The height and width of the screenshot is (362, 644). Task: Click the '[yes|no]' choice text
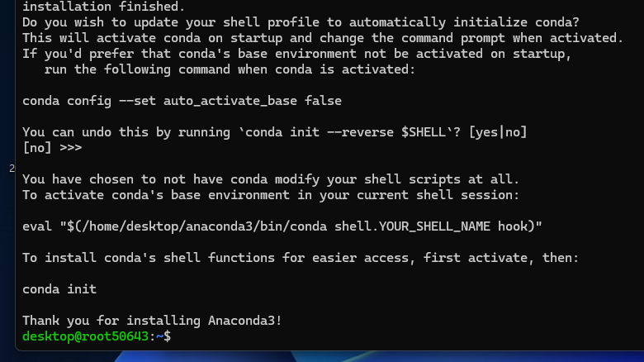click(x=498, y=132)
